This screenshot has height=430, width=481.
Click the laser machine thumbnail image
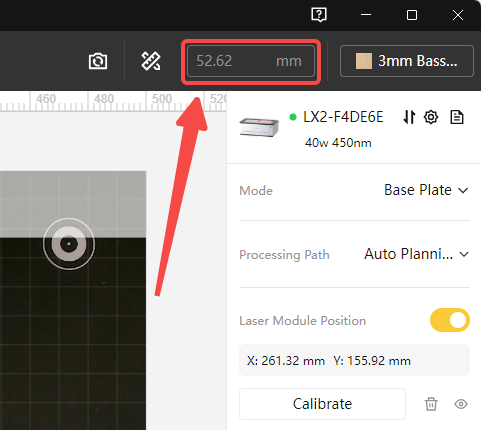pos(259,127)
